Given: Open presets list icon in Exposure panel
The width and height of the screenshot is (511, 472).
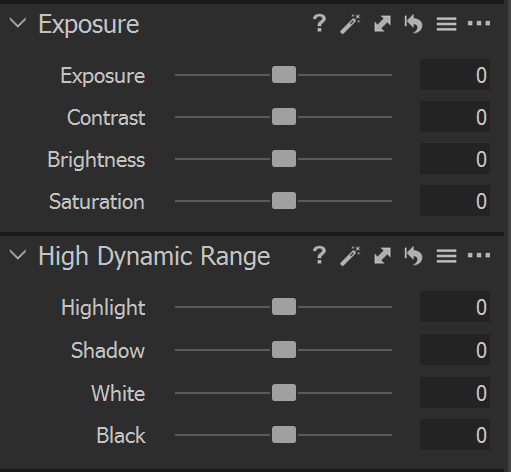Looking at the screenshot, I should (x=446, y=24).
